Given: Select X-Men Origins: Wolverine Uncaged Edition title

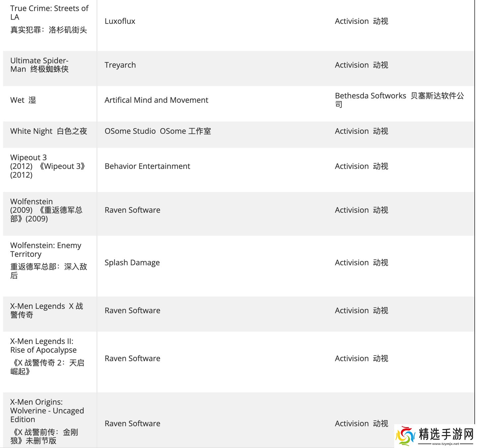Looking at the screenshot, I should pyautogui.click(x=47, y=411).
